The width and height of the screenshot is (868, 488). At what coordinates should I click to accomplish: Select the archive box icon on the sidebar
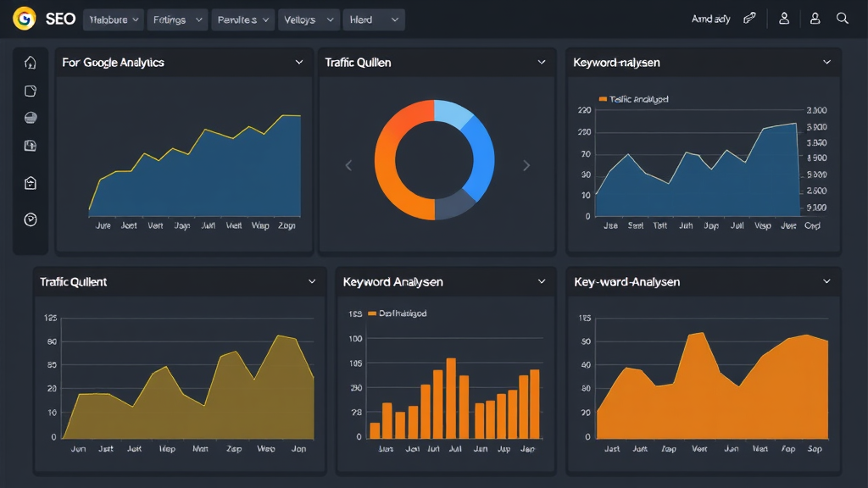pyautogui.click(x=30, y=182)
